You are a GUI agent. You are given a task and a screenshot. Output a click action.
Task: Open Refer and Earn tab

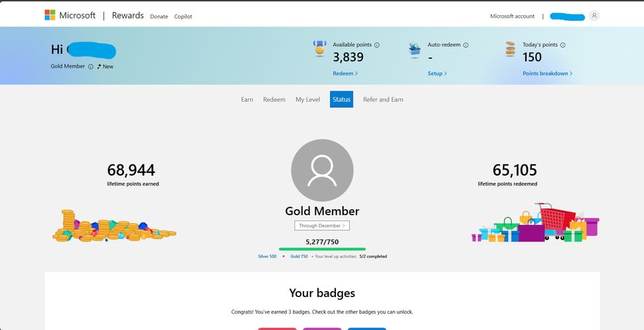coord(383,100)
